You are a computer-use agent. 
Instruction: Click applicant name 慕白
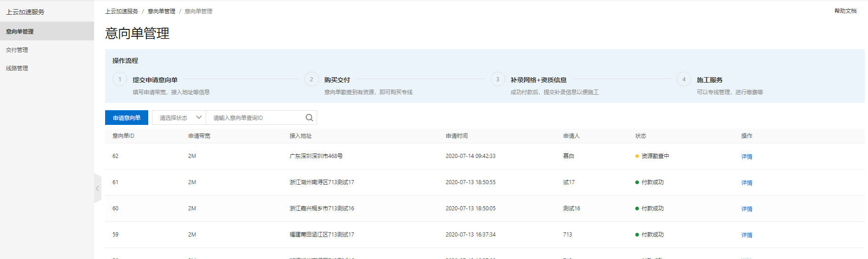click(x=569, y=156)
